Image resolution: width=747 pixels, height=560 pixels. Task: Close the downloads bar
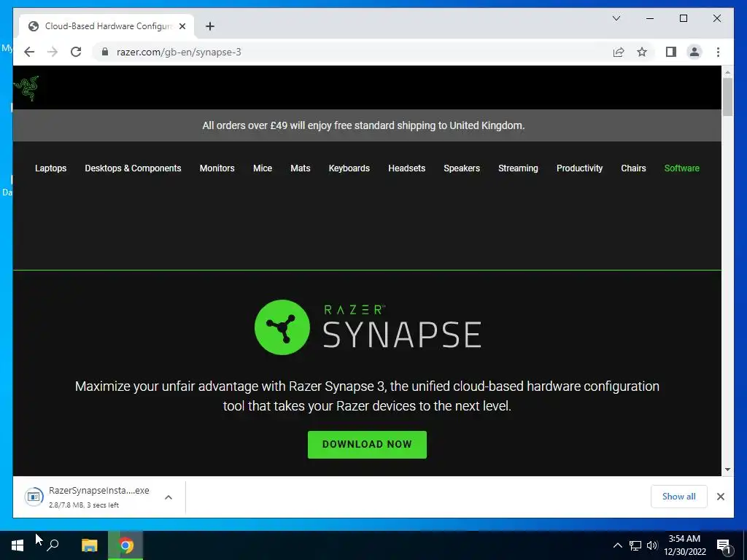pos(721,497)
